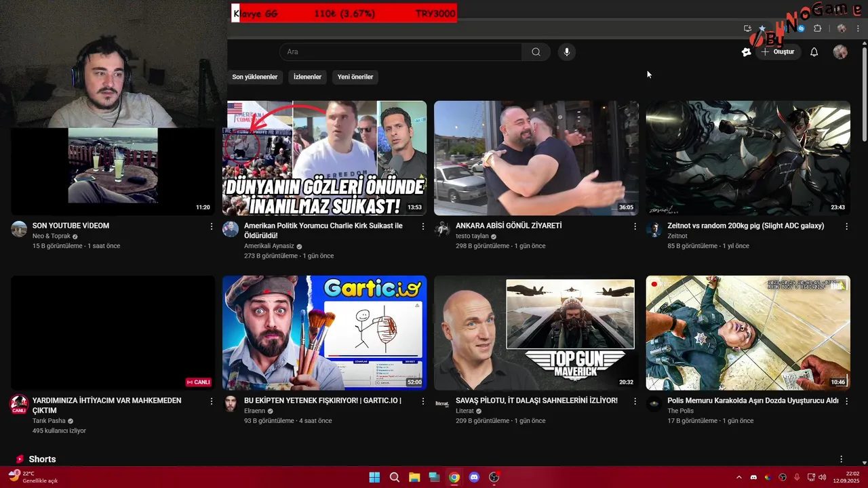Open OBS Studio from the taskbar
868x488 pixels.
pyautogui.click(x=494, y=477)
